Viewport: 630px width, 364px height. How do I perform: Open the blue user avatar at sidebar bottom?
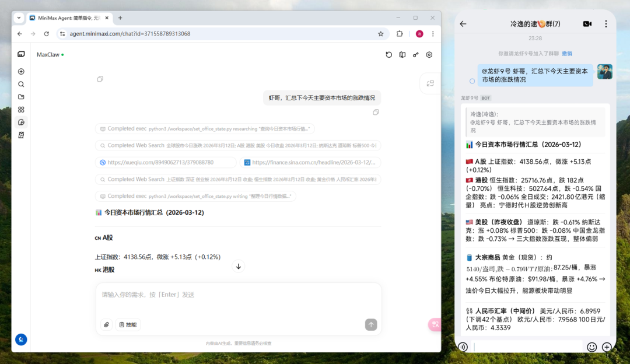[21, 339]
